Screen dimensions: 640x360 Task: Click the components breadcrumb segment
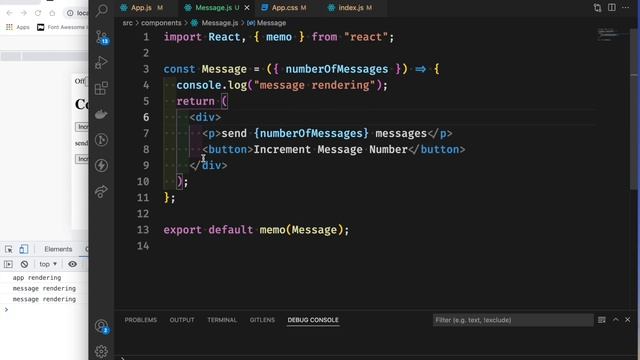(161, 23)
